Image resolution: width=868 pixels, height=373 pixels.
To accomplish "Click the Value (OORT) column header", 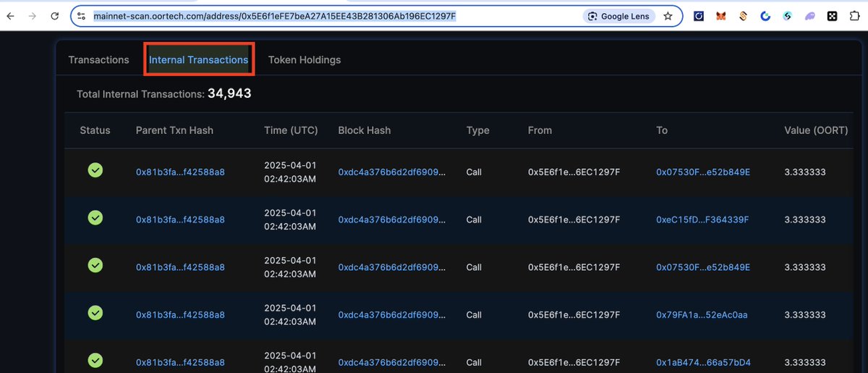I will 816,130.
